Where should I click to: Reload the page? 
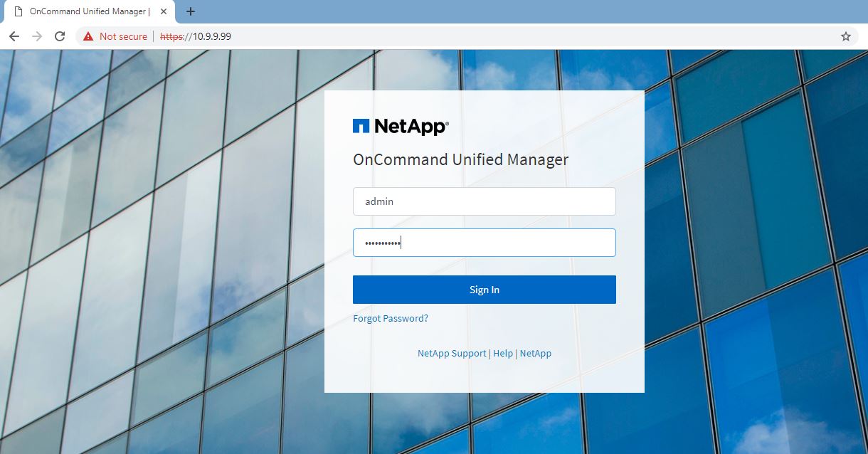pos(60,36)
